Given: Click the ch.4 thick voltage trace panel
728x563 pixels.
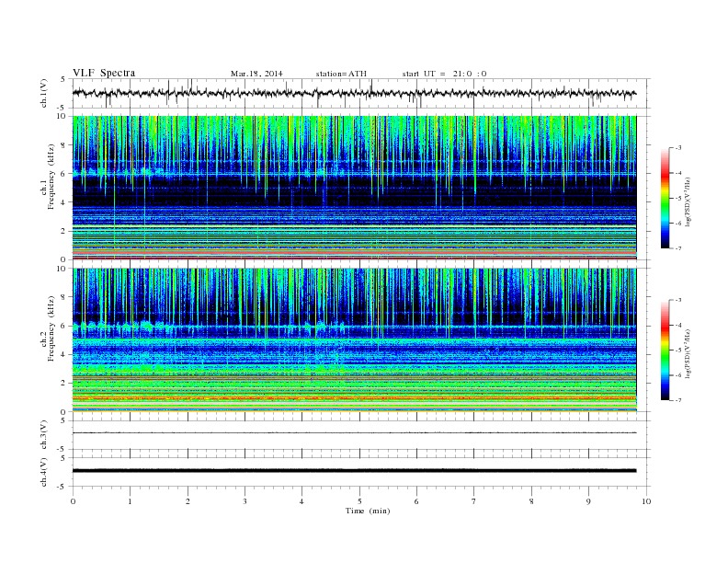Looking at the screenshot, I should (x=360, y=472).
